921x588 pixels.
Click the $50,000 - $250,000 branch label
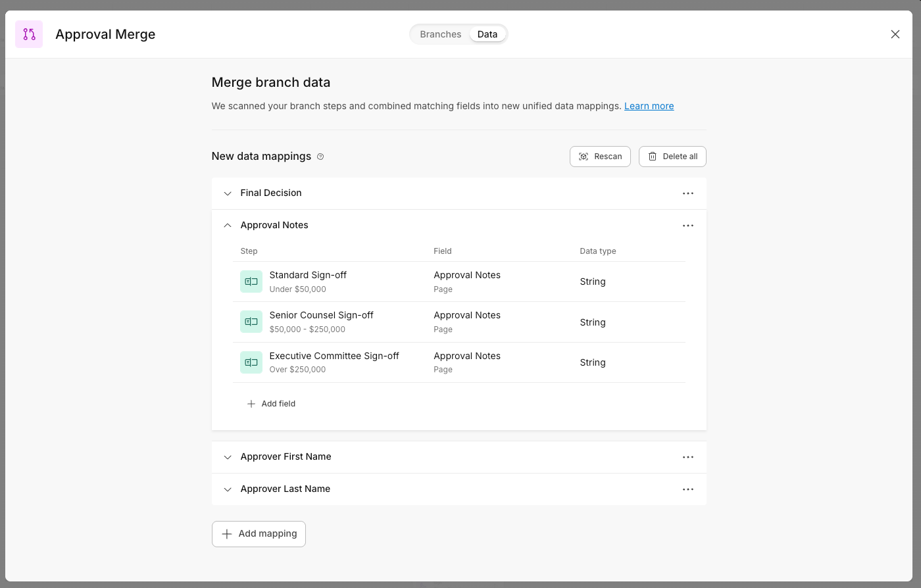[x=307, y=330]
